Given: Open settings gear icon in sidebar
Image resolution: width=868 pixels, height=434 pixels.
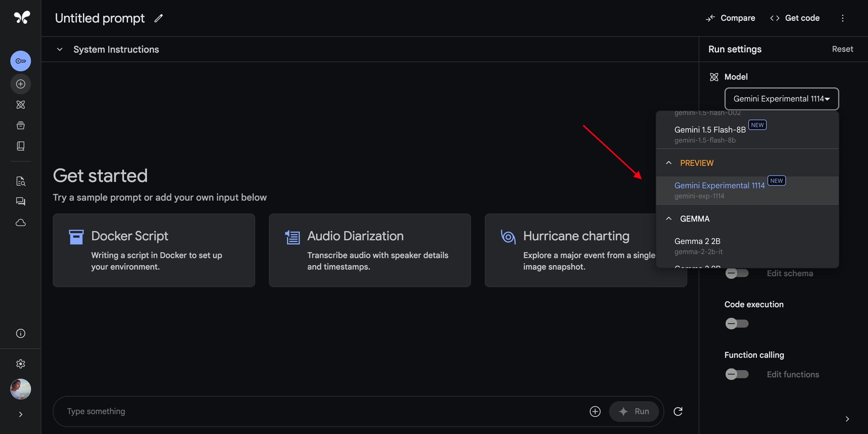Looking at the screenshot, I should pos(20,364).
